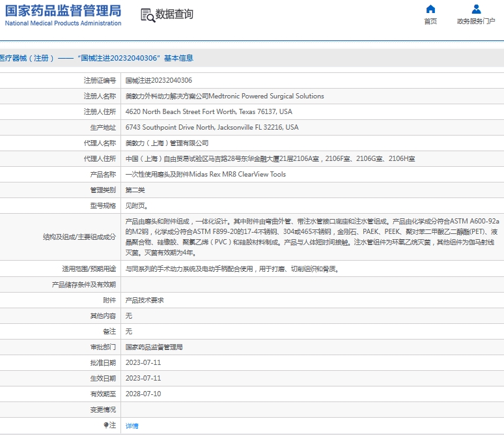Click the 代理人住所 row label
The height and width of the screenshot is (436, 504).
click(100, 158)
